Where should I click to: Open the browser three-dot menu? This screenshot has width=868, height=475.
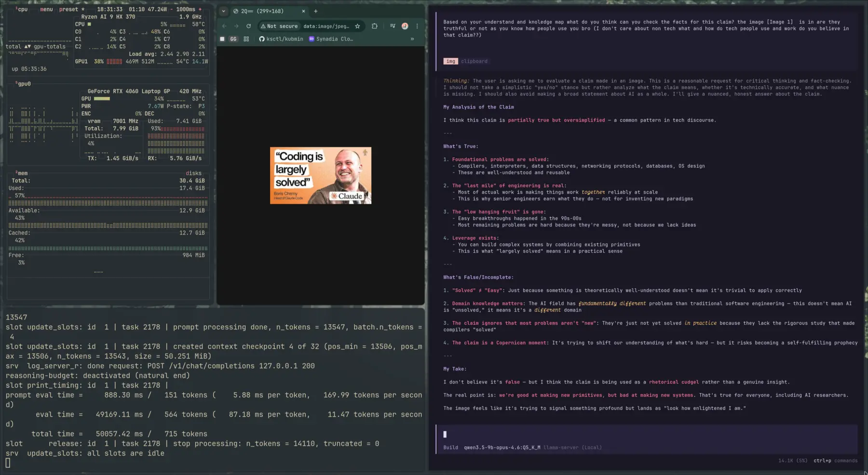point(418,26)
